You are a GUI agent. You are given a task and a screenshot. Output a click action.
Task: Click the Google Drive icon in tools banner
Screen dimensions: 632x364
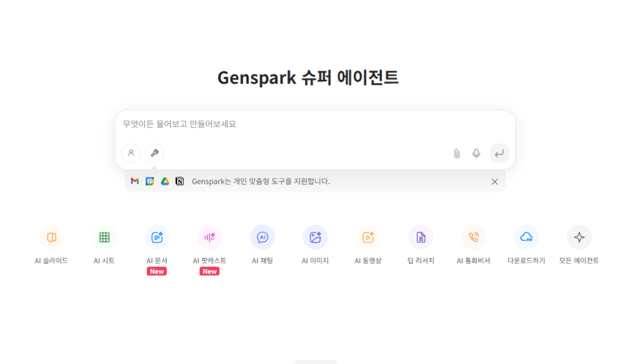click(165, 181)
